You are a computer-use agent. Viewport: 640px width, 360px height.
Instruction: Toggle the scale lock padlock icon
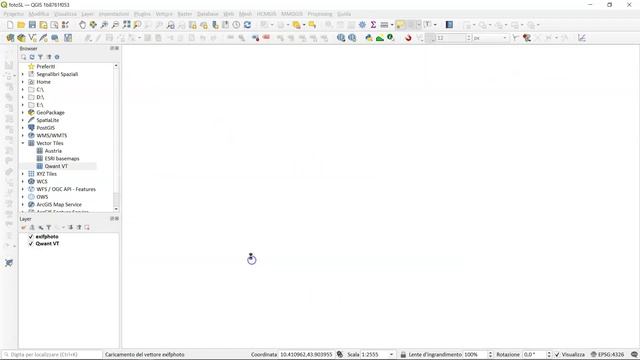(x=403, y=354)
